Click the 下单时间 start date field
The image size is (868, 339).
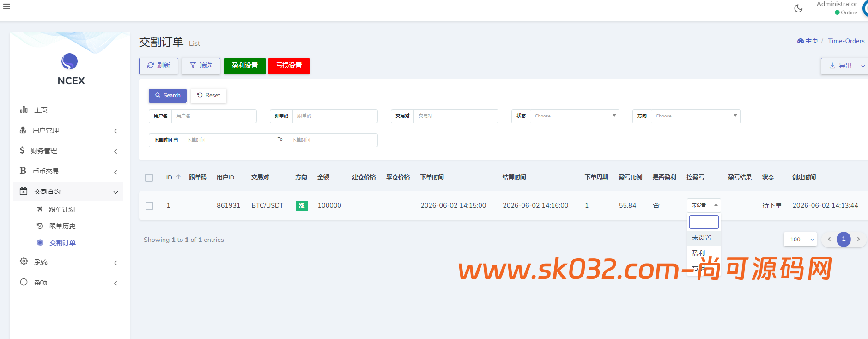pyautogui.click(x=227, y=140)
